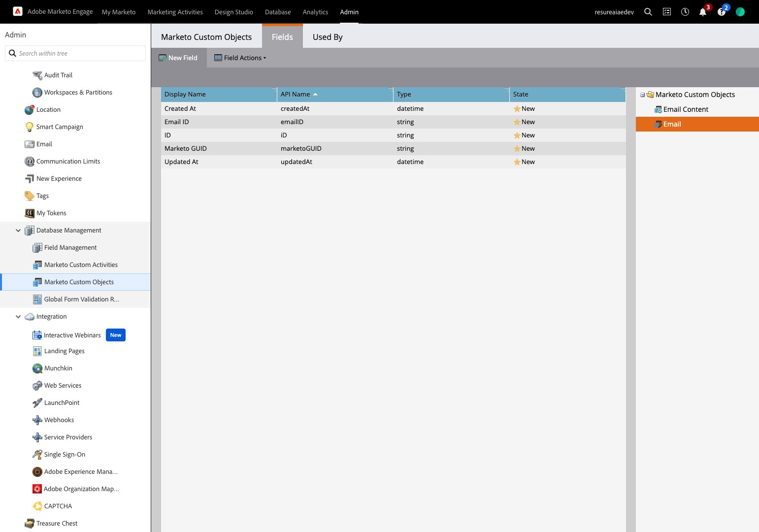Screen dimensions: 759x532
Task: Open Global Form Validation tree item
Action: pos(76,299)
